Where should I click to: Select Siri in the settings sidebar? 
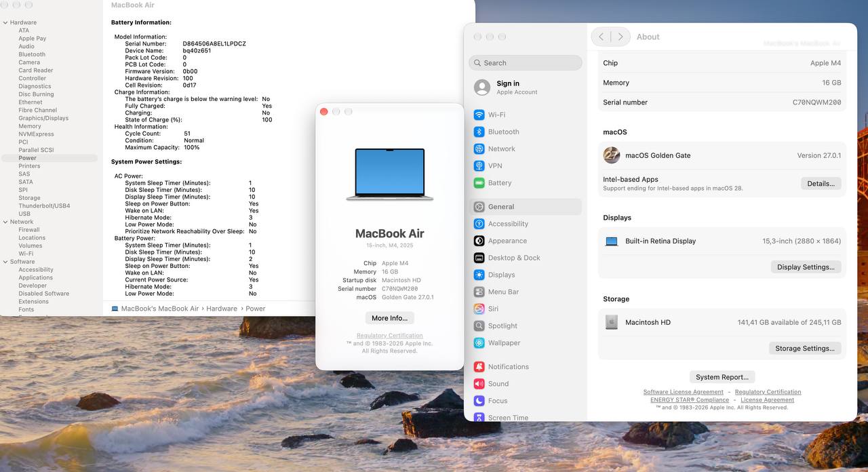point(526,309)
